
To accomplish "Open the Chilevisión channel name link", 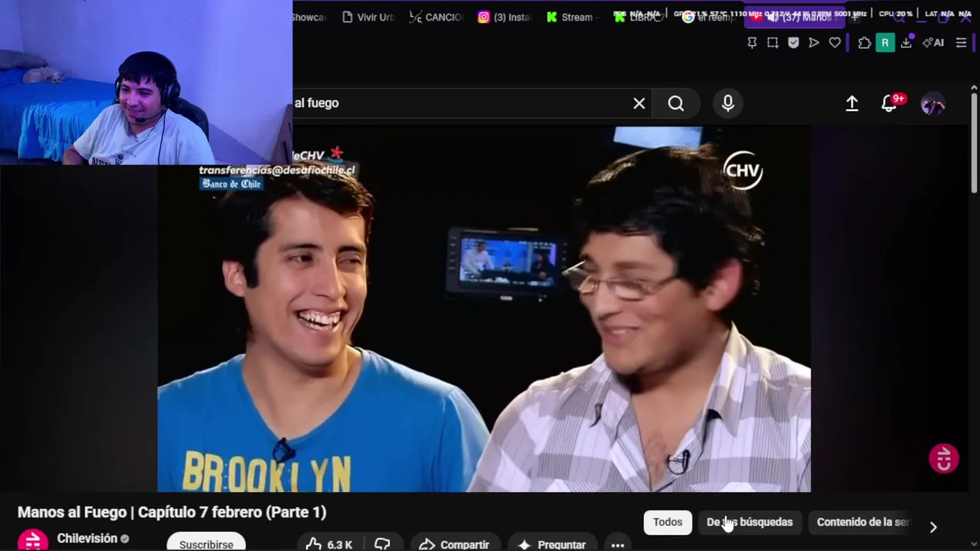I will coord(87,539).
